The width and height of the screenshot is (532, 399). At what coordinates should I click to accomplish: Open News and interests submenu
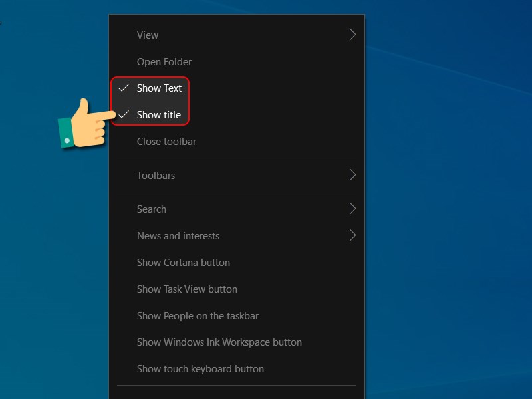click(x=237, y=236)
